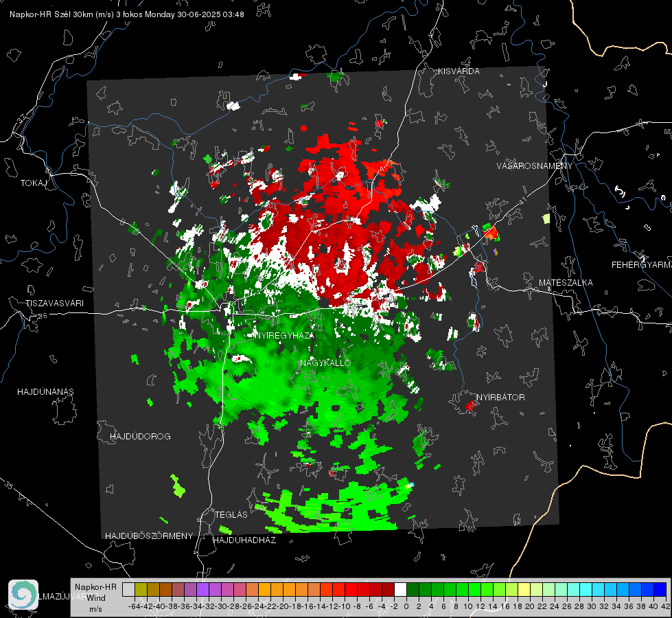Select the yellow swatch between 18 and 20

[x=524, y=589]
